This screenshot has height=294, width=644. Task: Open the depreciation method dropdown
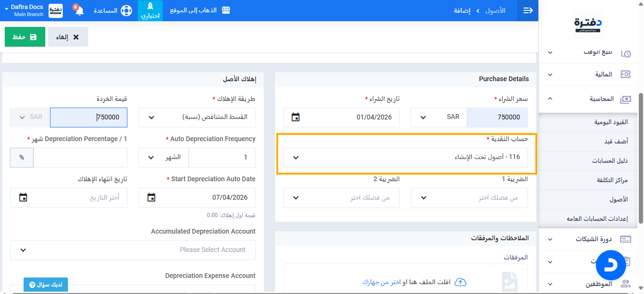click(197, 117)
